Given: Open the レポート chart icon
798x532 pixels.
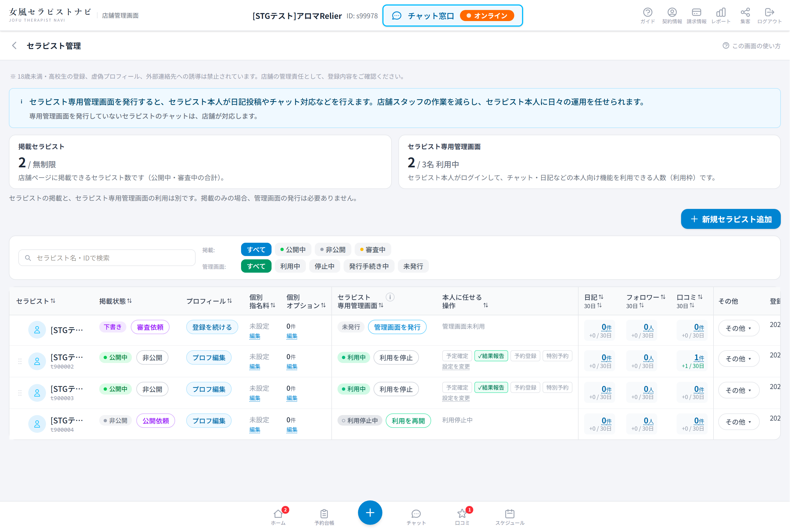Looking at the screenshot, I should coord(728,16).
